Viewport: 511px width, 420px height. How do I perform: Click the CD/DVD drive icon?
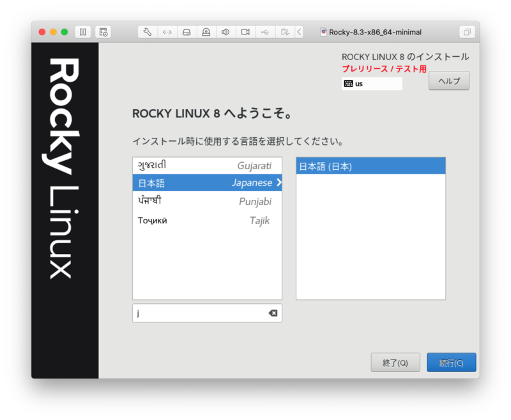pyautogui.click(x=206, y=32)
